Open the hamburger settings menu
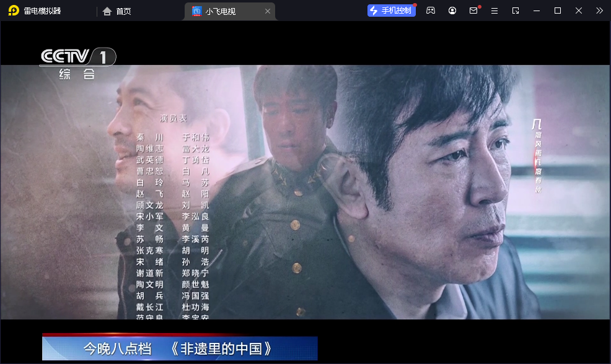This screenshot has width=611, height=364. click(494, 11)
